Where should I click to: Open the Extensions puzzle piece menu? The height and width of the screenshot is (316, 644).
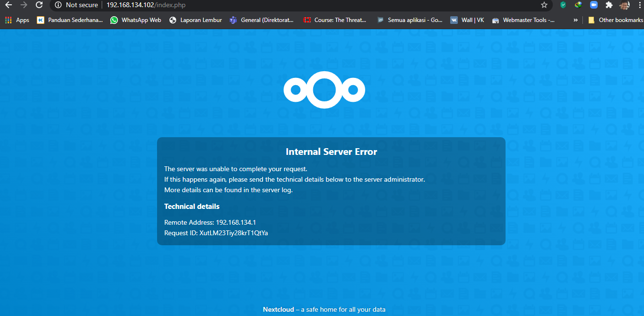pos(609,5)
